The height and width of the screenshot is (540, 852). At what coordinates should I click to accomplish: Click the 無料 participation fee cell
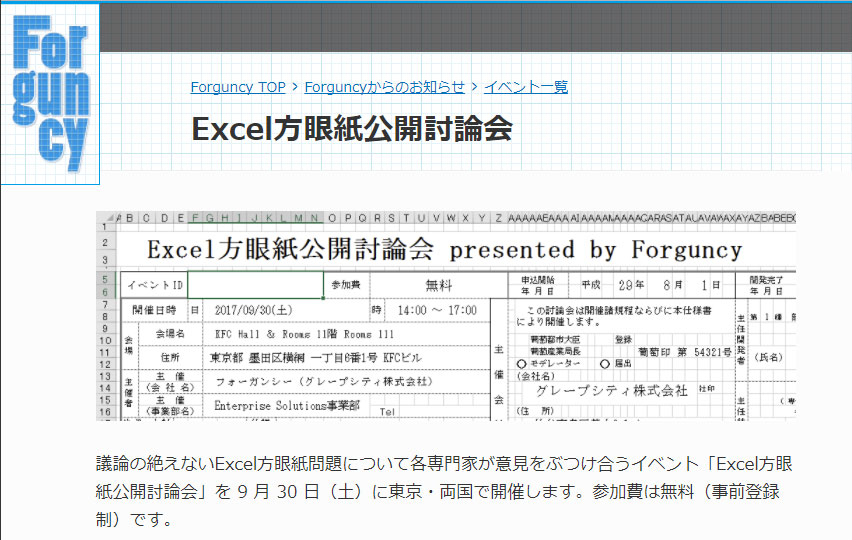click(x=438, y=285)
